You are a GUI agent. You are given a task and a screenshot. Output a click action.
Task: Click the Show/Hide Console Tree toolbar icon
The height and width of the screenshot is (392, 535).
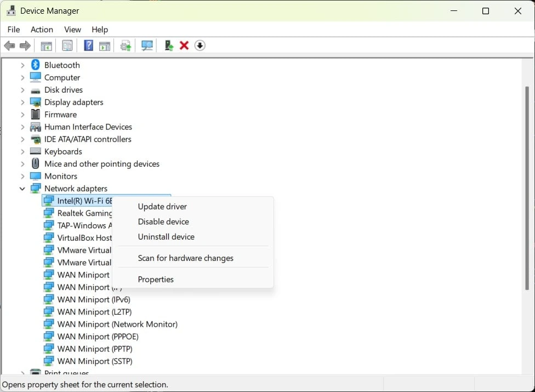tap(47, 46)
